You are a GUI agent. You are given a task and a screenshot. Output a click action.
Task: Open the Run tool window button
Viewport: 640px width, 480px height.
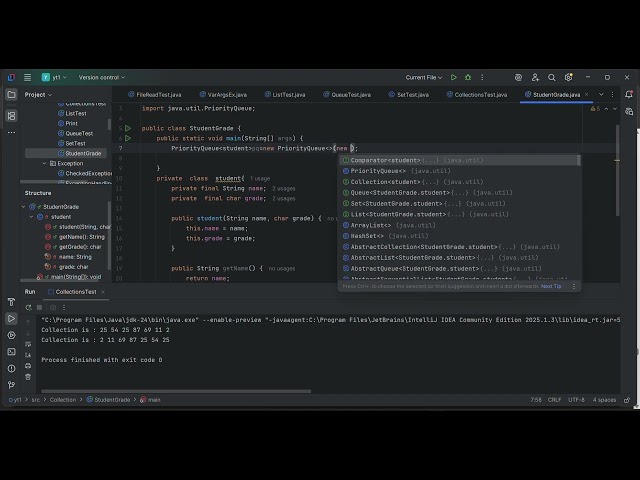(x=11, y=318)
